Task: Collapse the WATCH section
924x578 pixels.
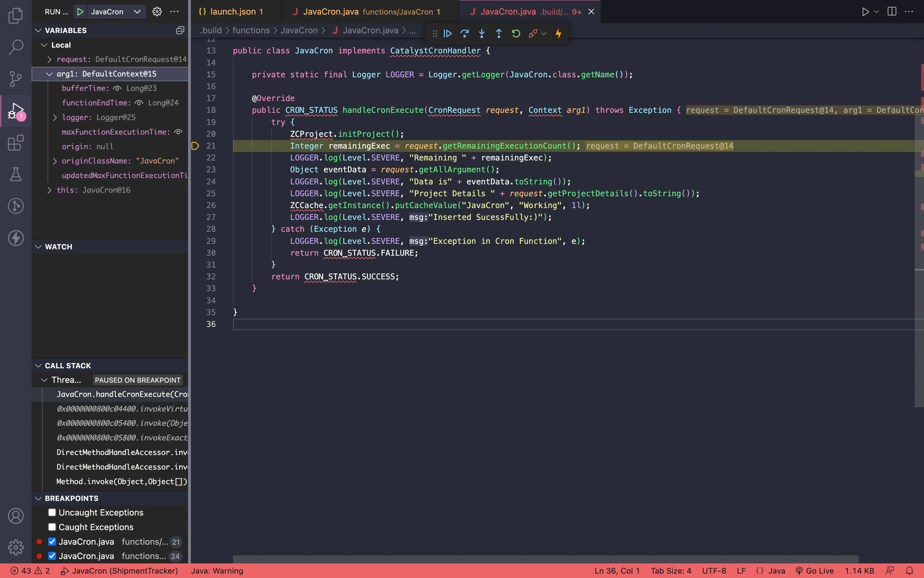Action: [38, 247]
